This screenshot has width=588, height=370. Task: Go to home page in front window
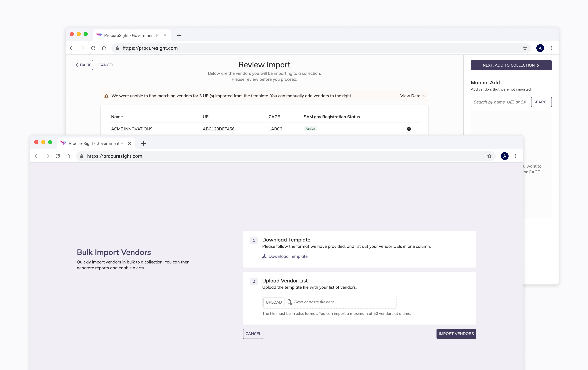point(68,156)
